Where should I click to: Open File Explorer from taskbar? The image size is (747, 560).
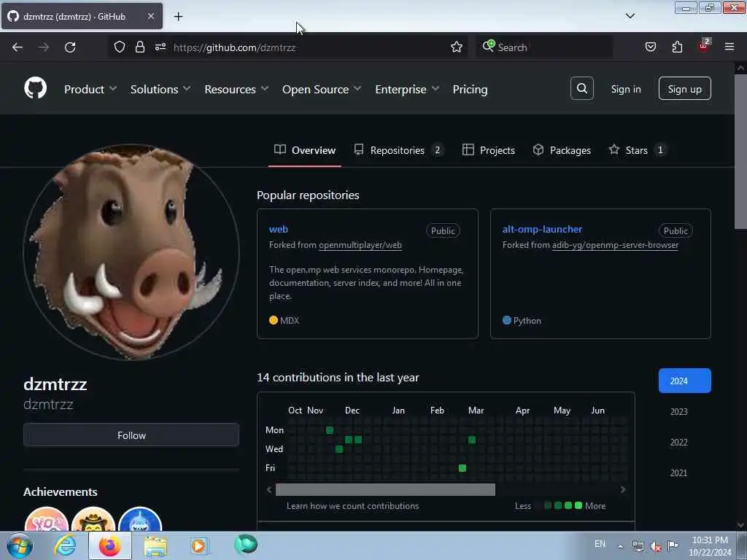[155, 547]
